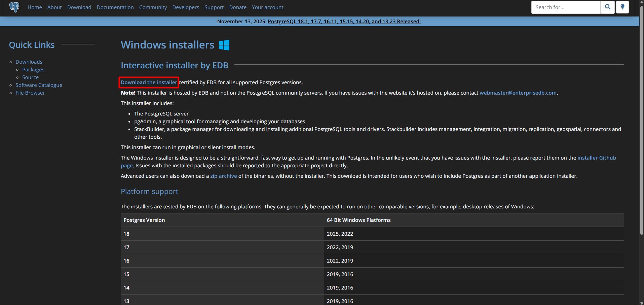Open the Home menu item

click(x=35, y=7)
